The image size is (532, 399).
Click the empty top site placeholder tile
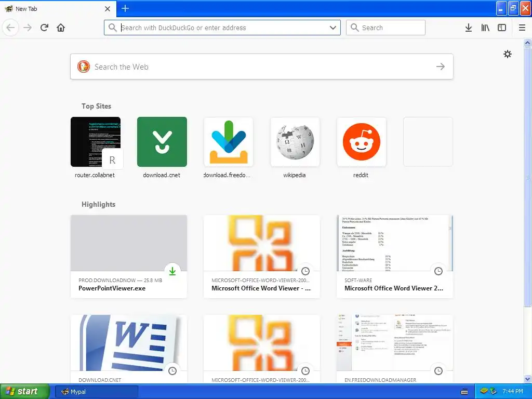[x=428, y=142]
